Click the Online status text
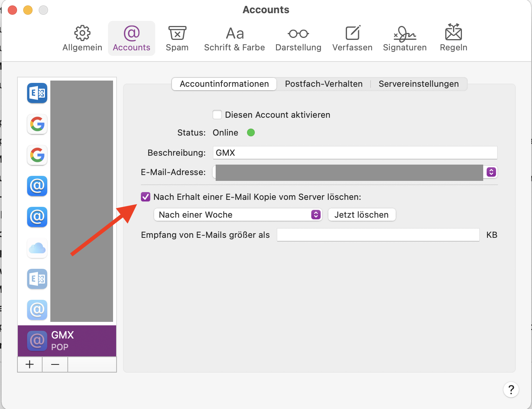This screenshot has width=532, height=409. pyautogui.click(x=225, y=132)
